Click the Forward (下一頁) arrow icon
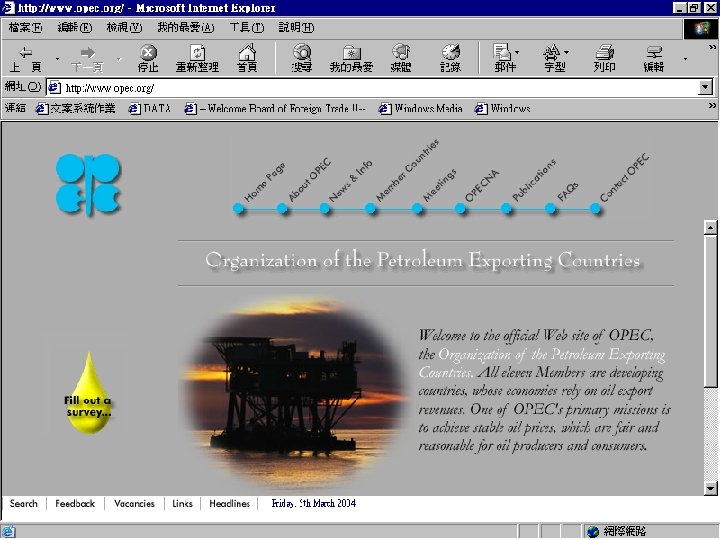720x540 pixels. (x=87, y=52)
